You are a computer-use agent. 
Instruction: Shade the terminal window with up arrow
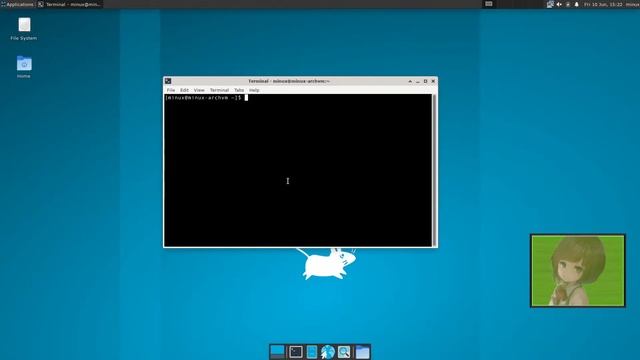tap(410, 81)
